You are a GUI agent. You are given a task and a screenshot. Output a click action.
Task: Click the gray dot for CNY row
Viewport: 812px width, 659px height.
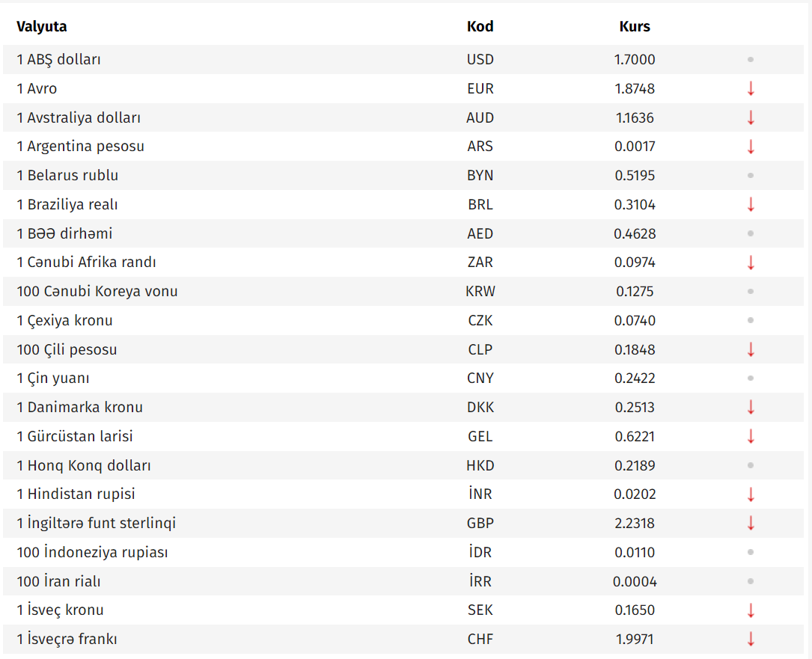[751, 378]
